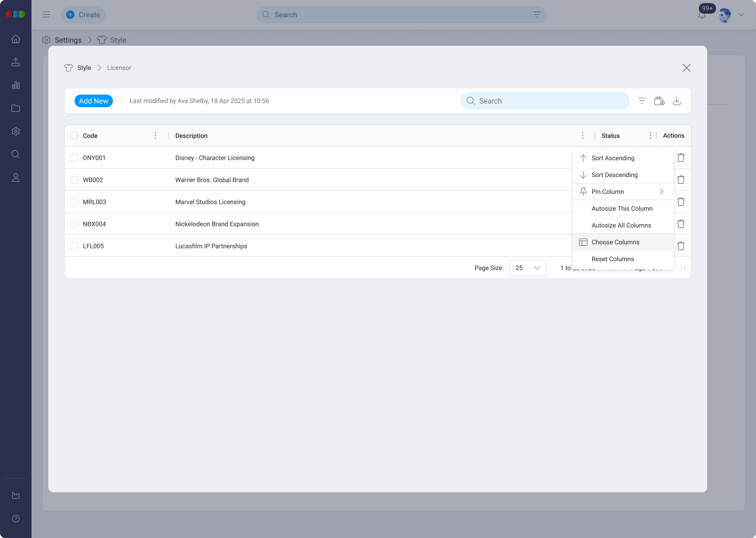Click the Style breadcrumb link in the dialog
This screenshot has height=538, width=756.
click(x=84, y=68)
